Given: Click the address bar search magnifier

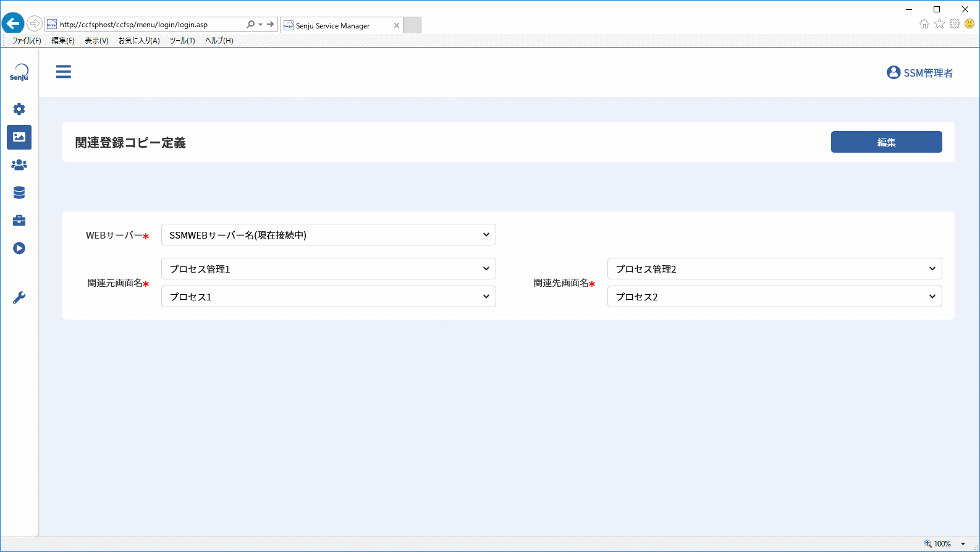Looking at the screenshot, I should coord(250,25).
